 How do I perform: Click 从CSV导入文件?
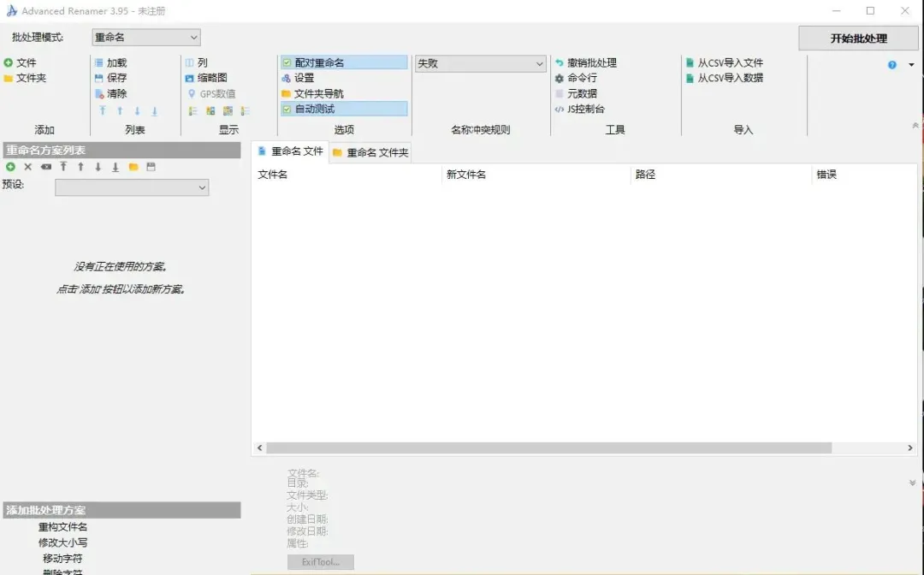click(725, 62)
